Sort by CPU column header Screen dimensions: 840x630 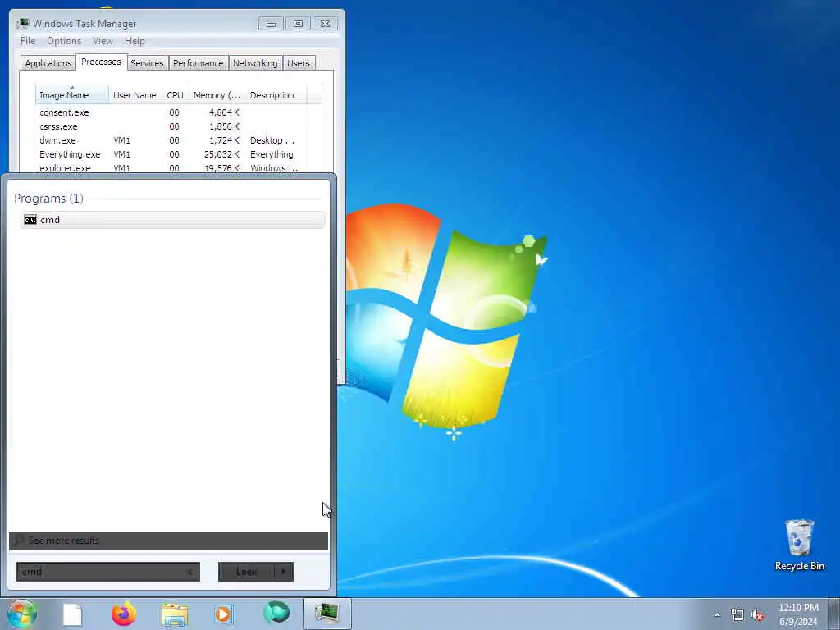(176, 95)
